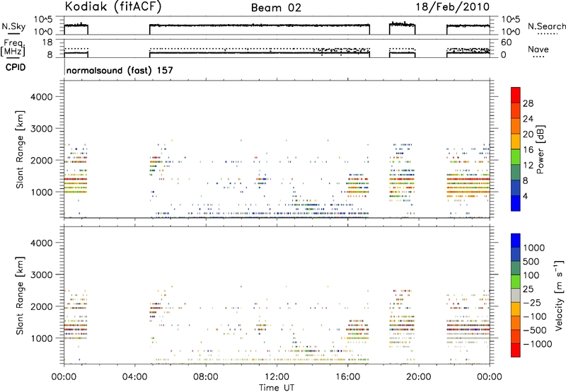Click the 'Kodiak (fitACF)' title text
This screenshot has height=392, width=566.
(x=113, y=7)
